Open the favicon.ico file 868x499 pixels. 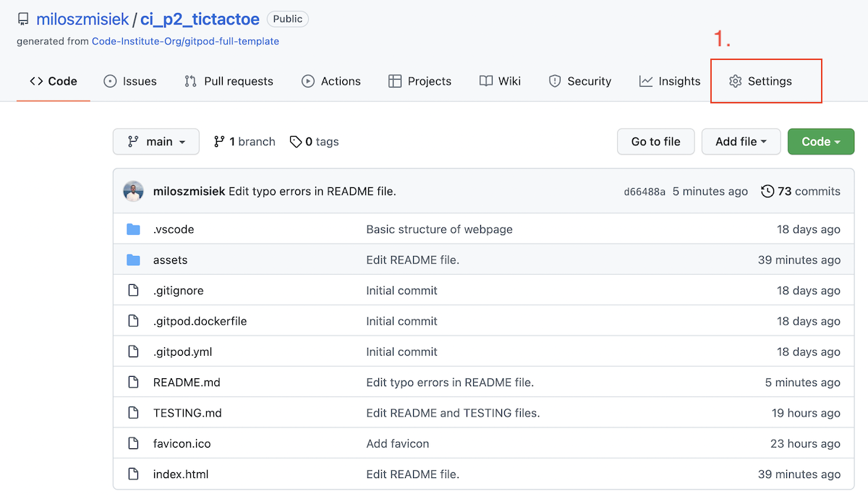pyautogui.click(x=182, y=443)
